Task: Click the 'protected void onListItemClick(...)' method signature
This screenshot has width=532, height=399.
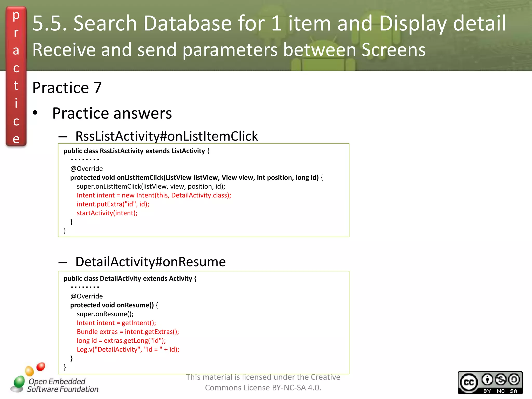Action: [197, 177]
